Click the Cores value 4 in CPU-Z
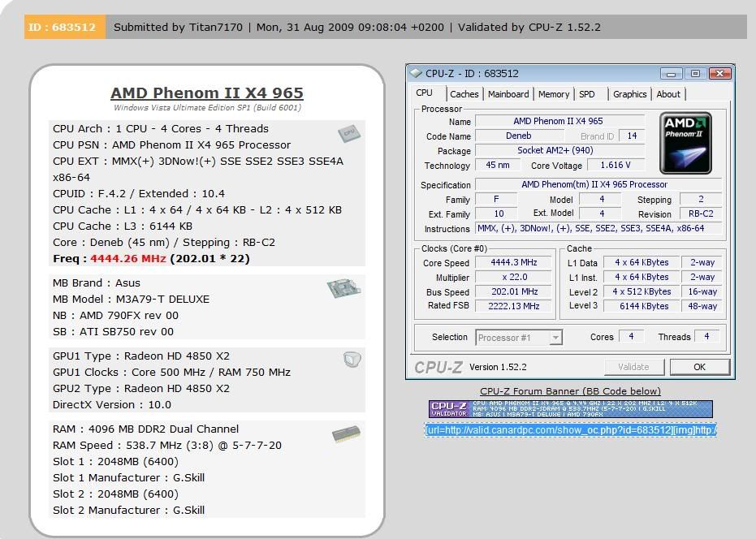Image resolution: width=756 pixels, height=539 pixels. tap(631, 337)
